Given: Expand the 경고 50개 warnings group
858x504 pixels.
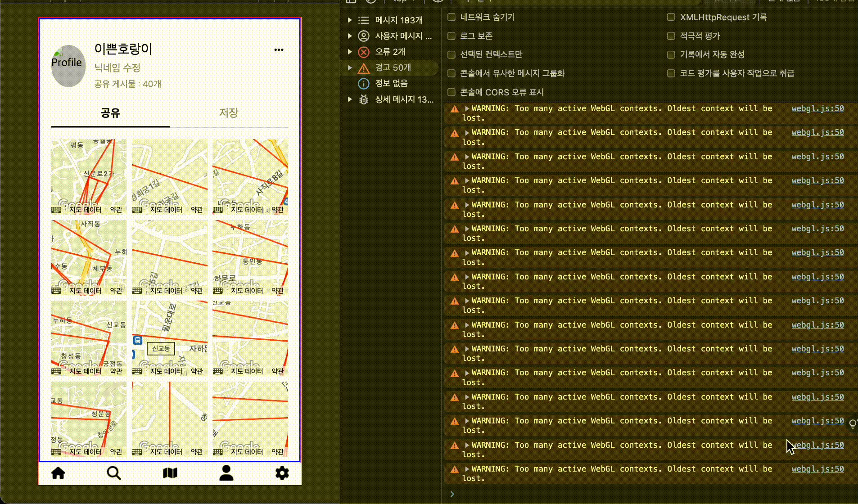Looking at the screenshot, I should pos(350,67).
